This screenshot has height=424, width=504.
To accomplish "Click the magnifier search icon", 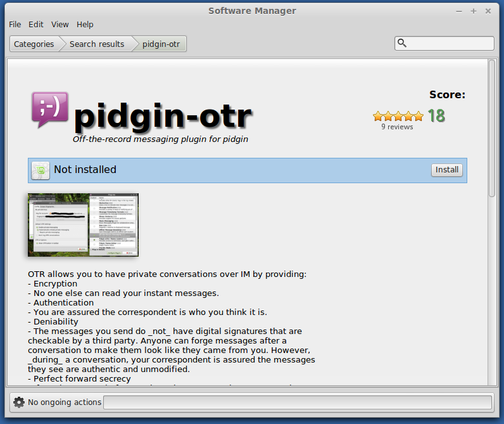I will click(x=402, y=43).
